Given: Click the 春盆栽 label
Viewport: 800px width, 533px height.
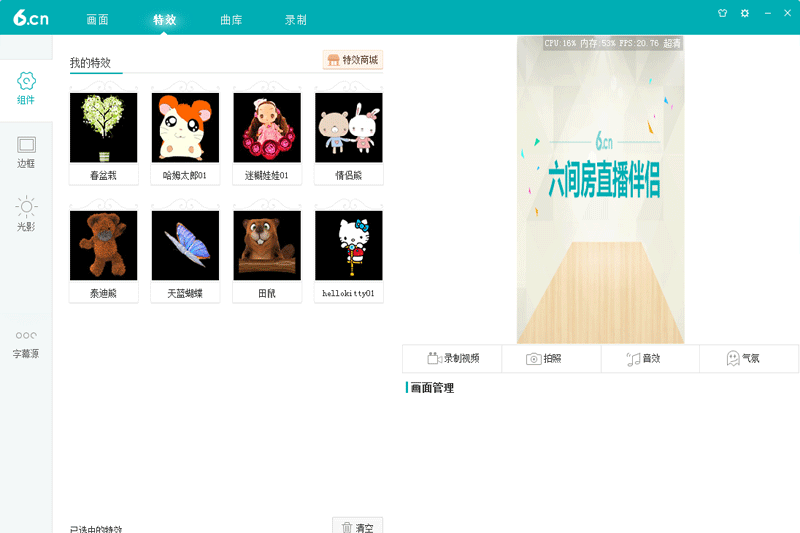Looking at the screenshot, I should tap(104, 175).
